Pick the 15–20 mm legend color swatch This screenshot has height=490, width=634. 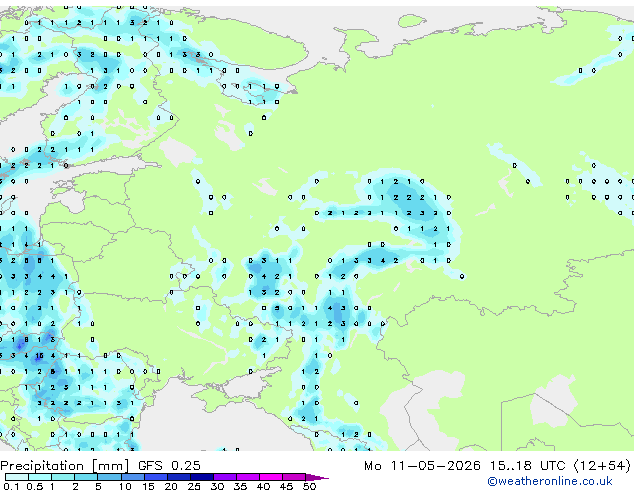click(156, 477)
